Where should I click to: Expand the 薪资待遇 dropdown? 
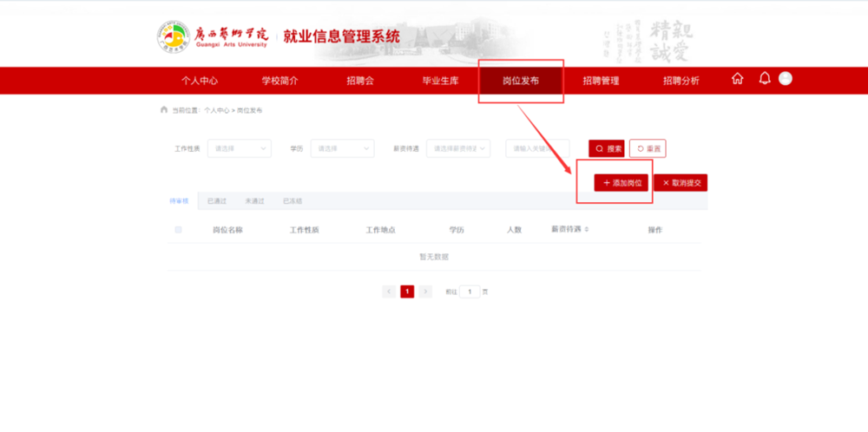point(458,148)
